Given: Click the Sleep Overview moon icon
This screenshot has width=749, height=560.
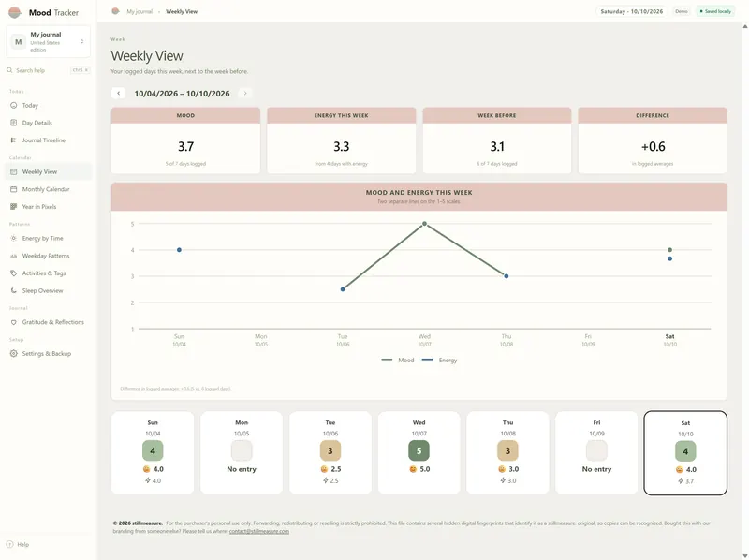Looking at the screenshot, I should [x=13, y=290].
